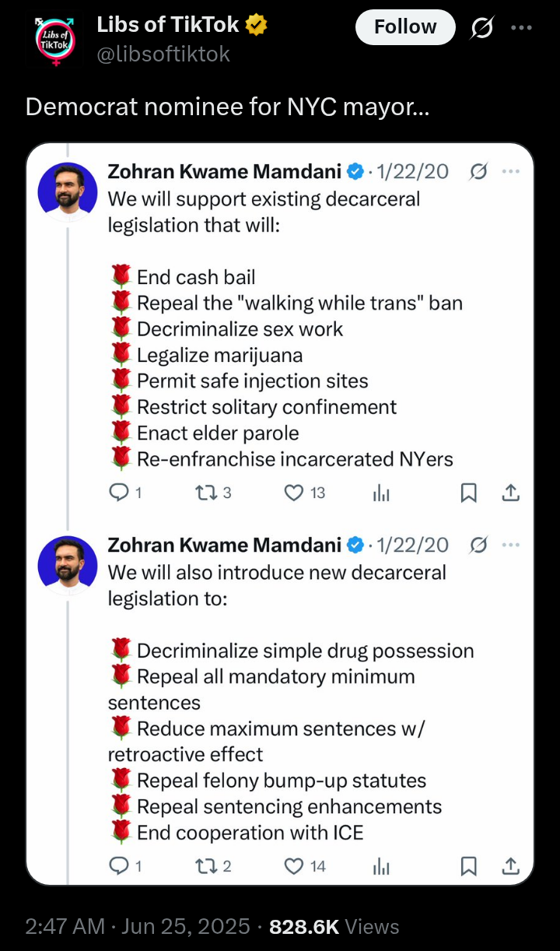
Task: Bookmark the second Mamdani tweet
Action: point(468,865)
